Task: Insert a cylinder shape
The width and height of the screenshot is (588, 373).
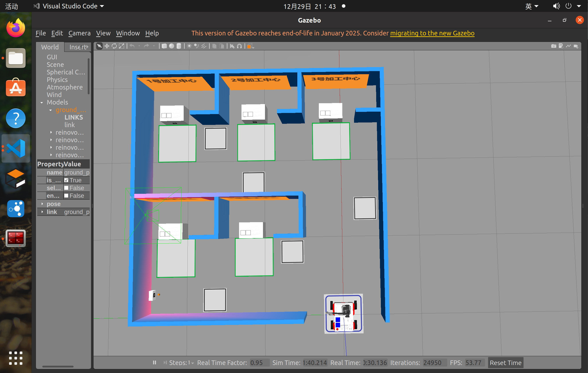Action: click(179, 46)
